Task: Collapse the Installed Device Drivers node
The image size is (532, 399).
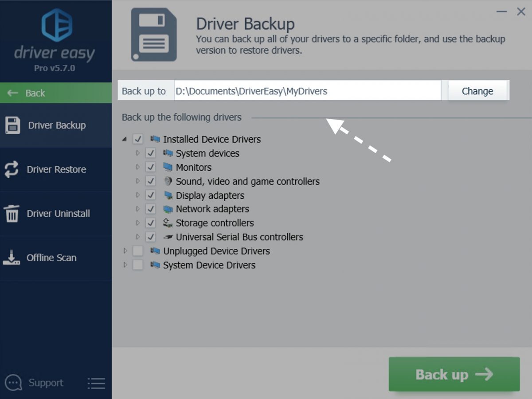Action: pyautogui.click(x=125, y=139)
